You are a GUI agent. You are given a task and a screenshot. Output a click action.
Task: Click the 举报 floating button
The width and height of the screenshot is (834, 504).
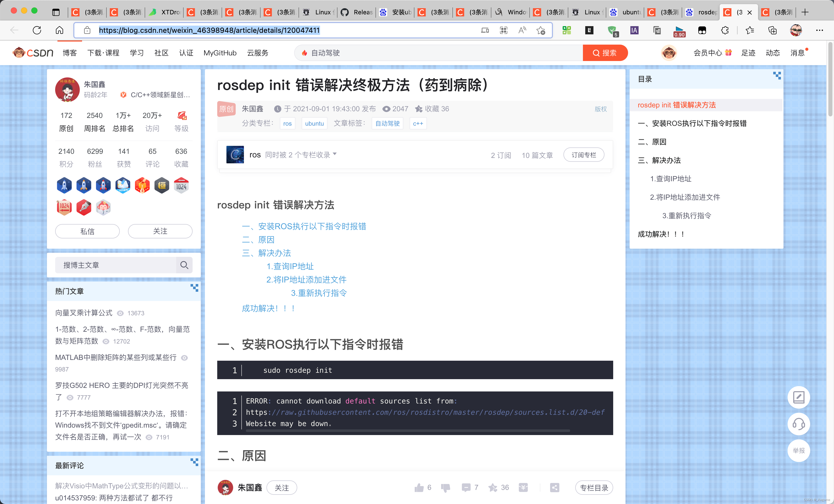[798, 451]
